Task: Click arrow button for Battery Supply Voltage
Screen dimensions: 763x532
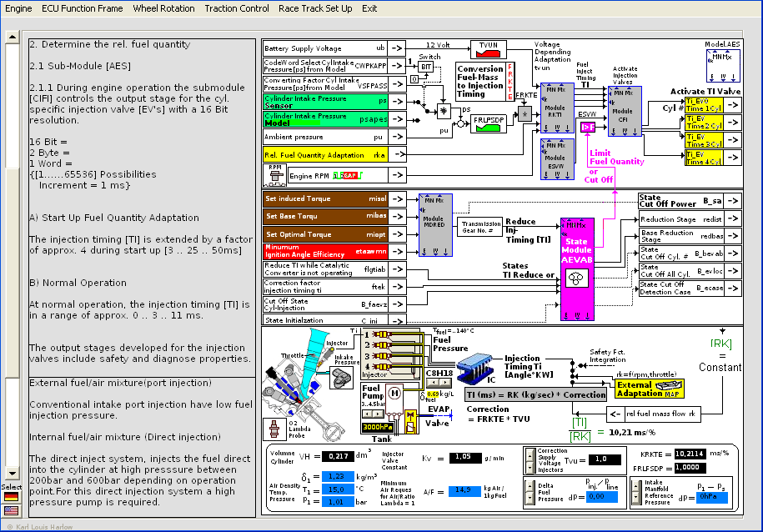Action: tap(397, 48)
